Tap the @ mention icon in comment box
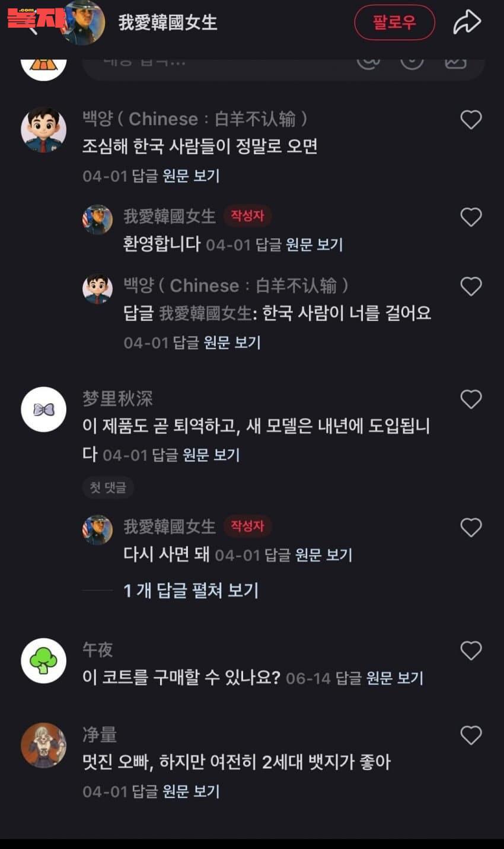The image size is (504, 849). point(368,62)
